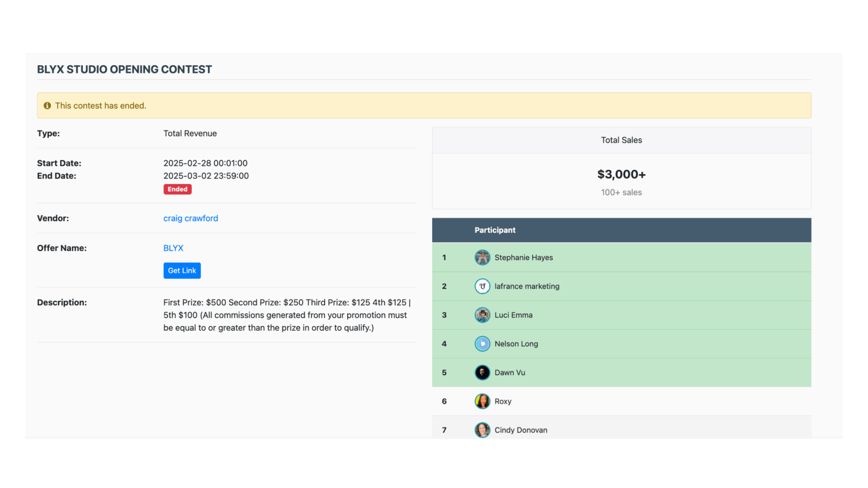The width and height of the screenshot is (868, 488).
Task: Open the BLYX offer link
Action: click(x=173, y=248)
